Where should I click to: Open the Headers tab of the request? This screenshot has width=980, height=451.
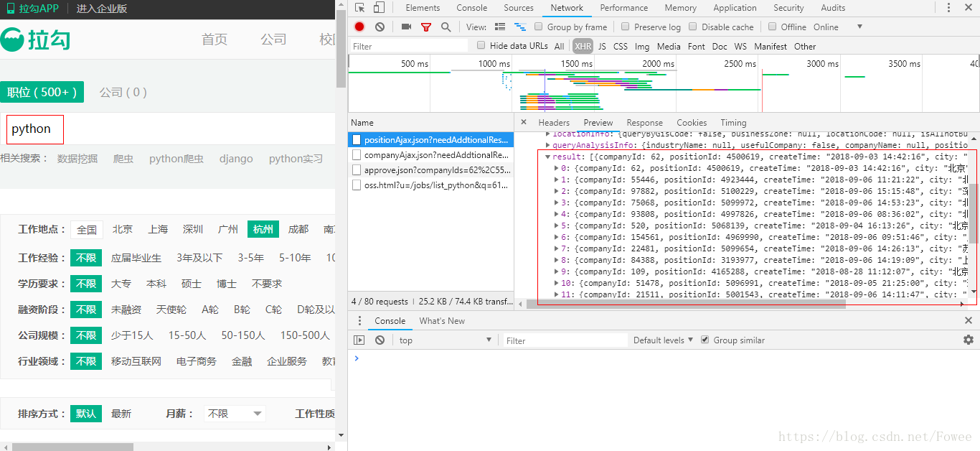554,122
